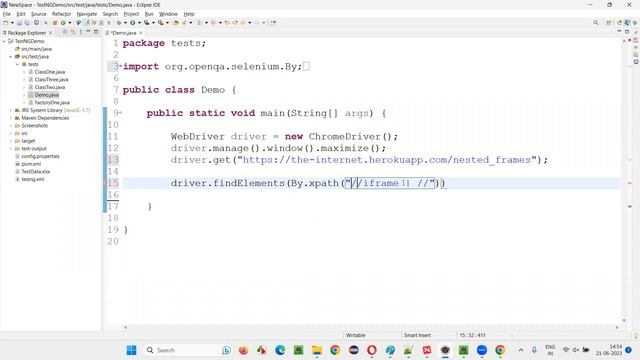640x360 pixels.
Task: Select TestData.xlsx file
Action: [36, 171]
